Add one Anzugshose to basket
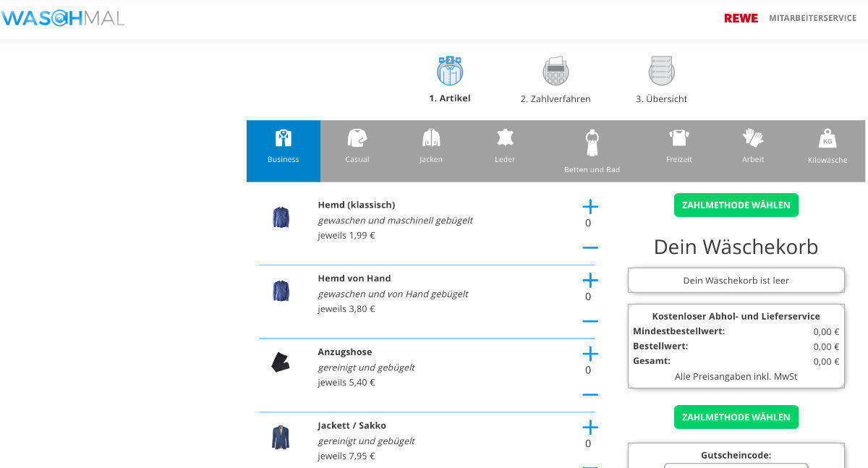This screenshot has width=868, height=468. coord(590,354)
